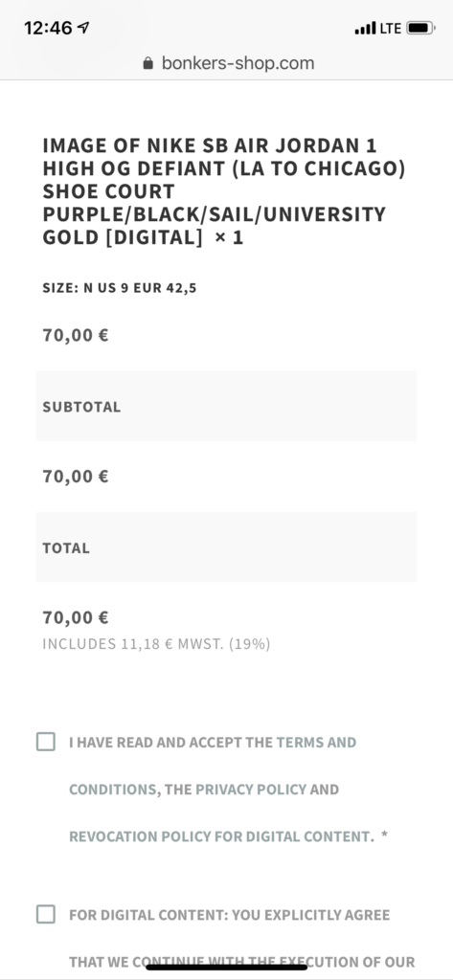Tap the Total row header

[226, 547]
